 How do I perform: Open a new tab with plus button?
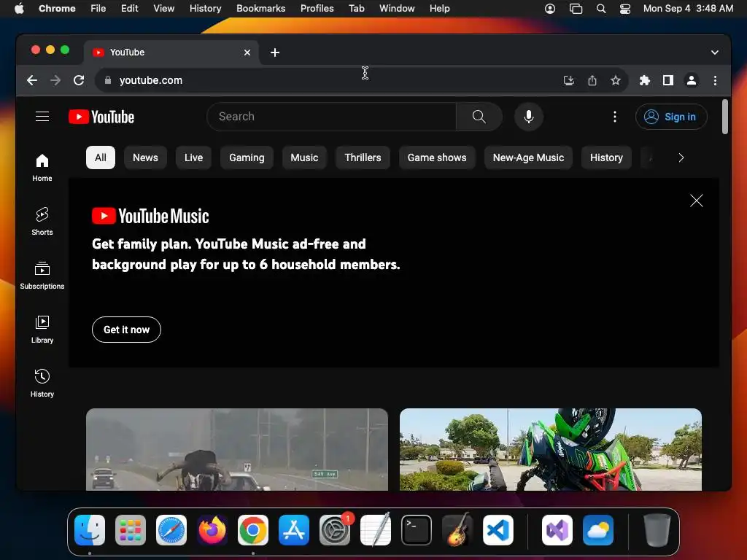(x=275, y=52)
